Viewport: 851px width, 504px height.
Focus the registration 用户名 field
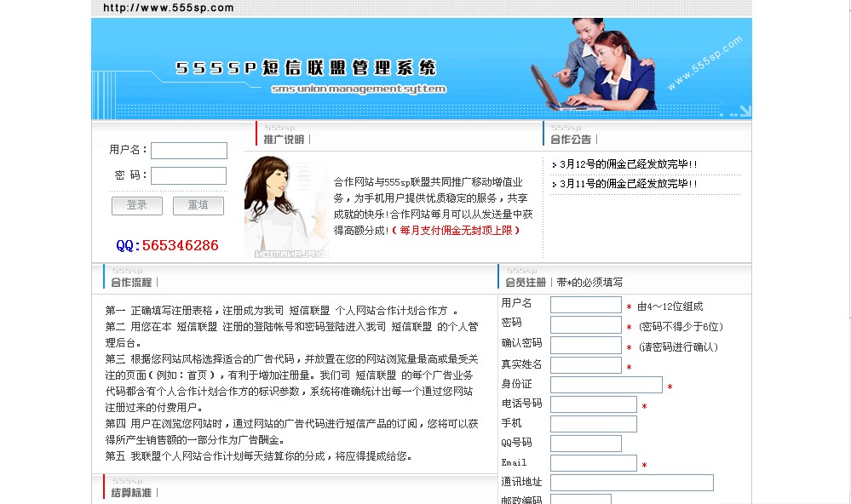585,305
